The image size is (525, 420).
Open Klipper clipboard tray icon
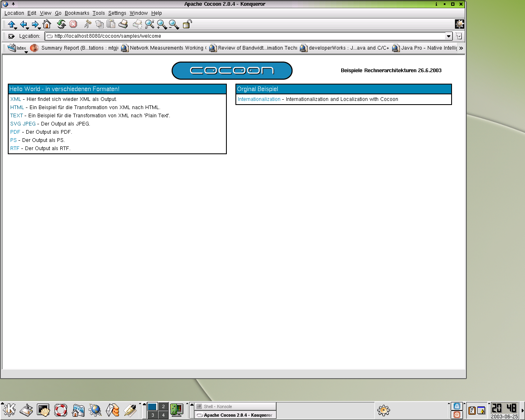472,410
